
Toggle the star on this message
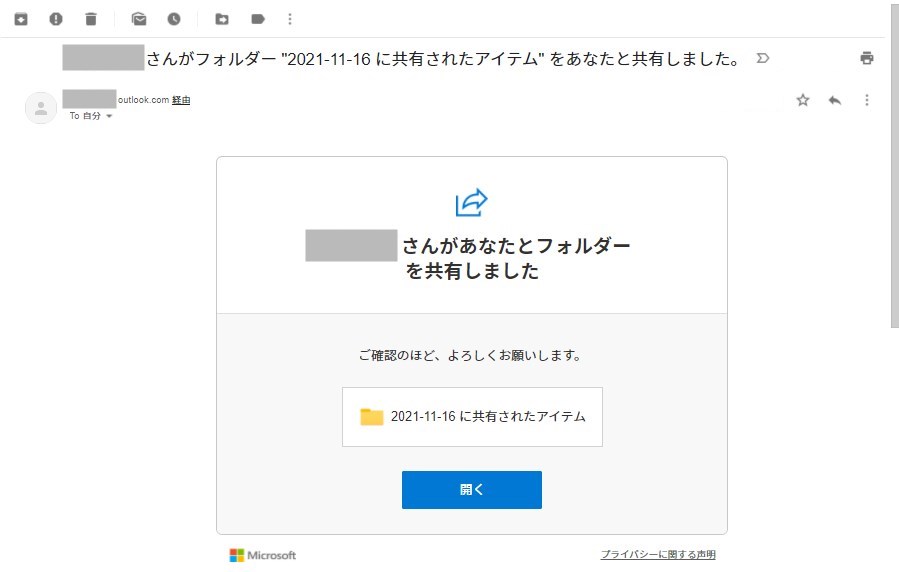803,100
